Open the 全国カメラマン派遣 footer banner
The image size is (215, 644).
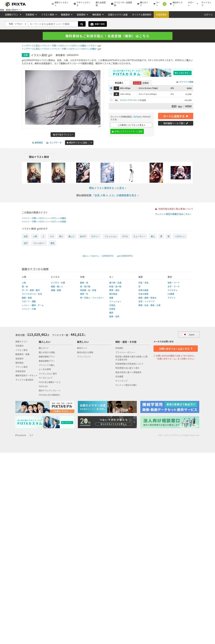click(x=107, y=407)
